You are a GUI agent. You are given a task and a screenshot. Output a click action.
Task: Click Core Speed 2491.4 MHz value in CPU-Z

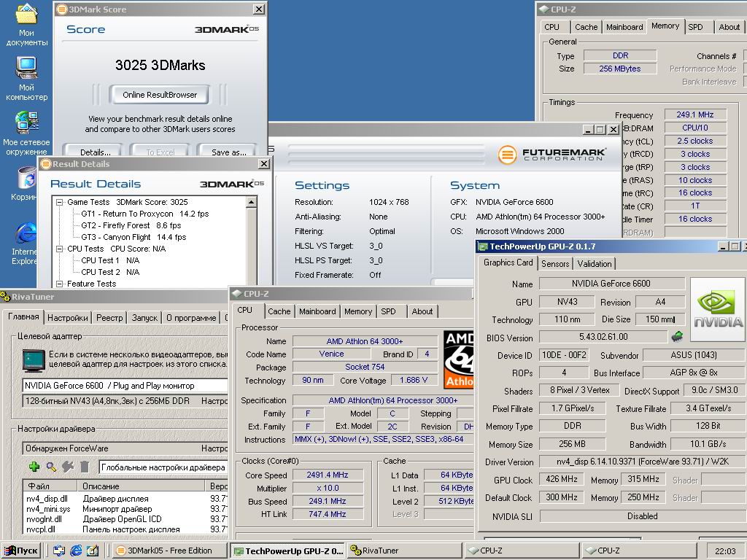click(328, 475)
